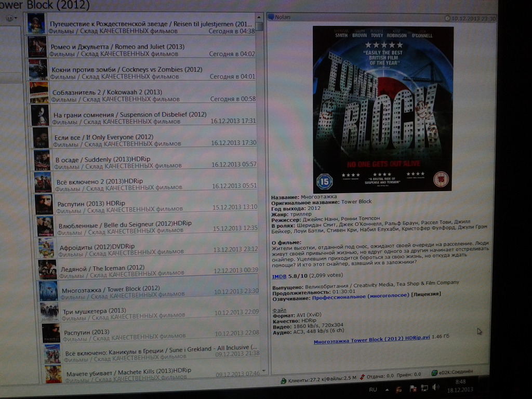
Task: Click the Clients status bar icon
Action: click(283, 381)
